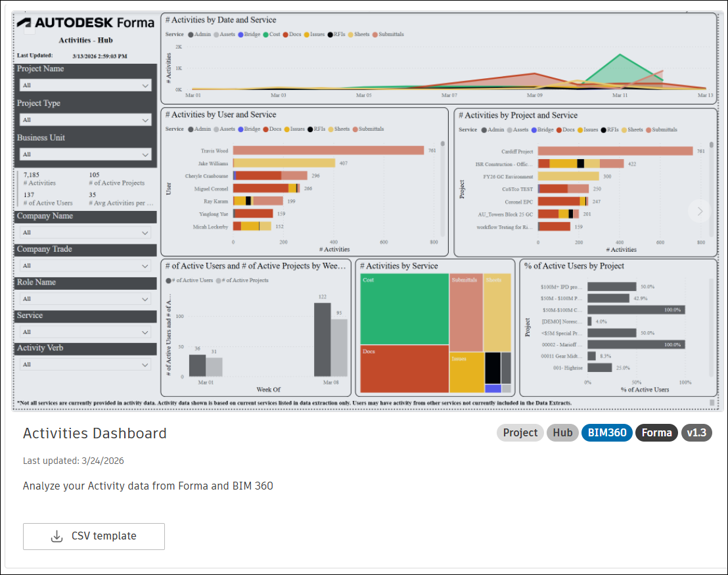
Task: Click the Sheets block in treemap
Action: (x=497, y=313)
